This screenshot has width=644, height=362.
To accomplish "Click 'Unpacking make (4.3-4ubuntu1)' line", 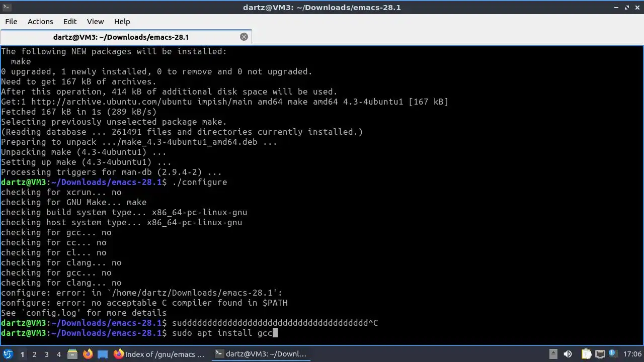I will (x=84, y=152).
